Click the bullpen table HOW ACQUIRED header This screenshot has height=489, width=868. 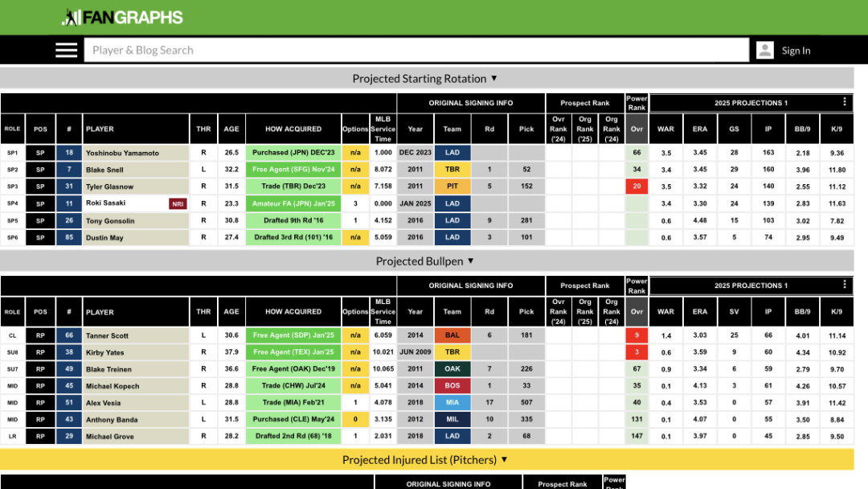(293, 312)
